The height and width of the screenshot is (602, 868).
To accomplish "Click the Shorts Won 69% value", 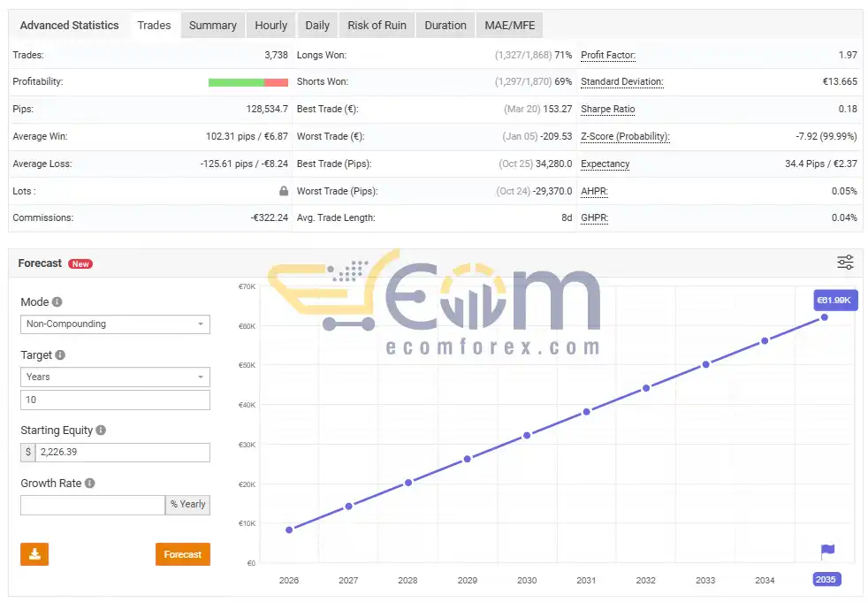I will (563, 81).
